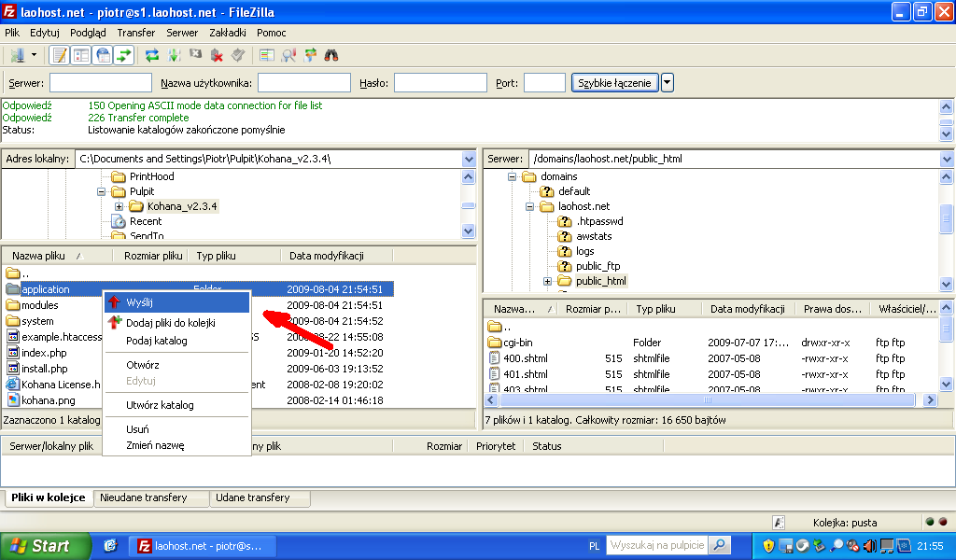Select the remote cgi-bin folder icon
This screenshot has height=560, width=956.
pos(495,343)
